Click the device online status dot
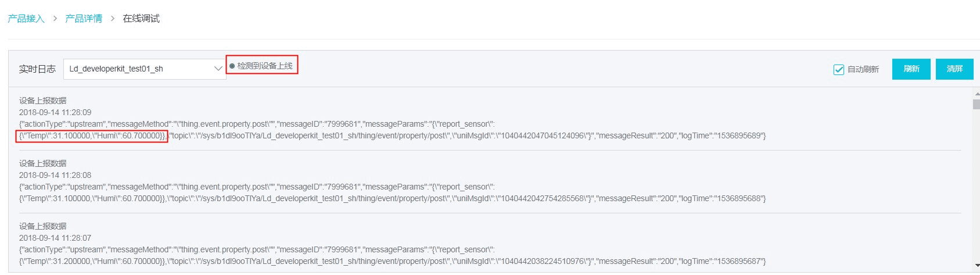This screenshot has width=980, height=275. [232, 66]
